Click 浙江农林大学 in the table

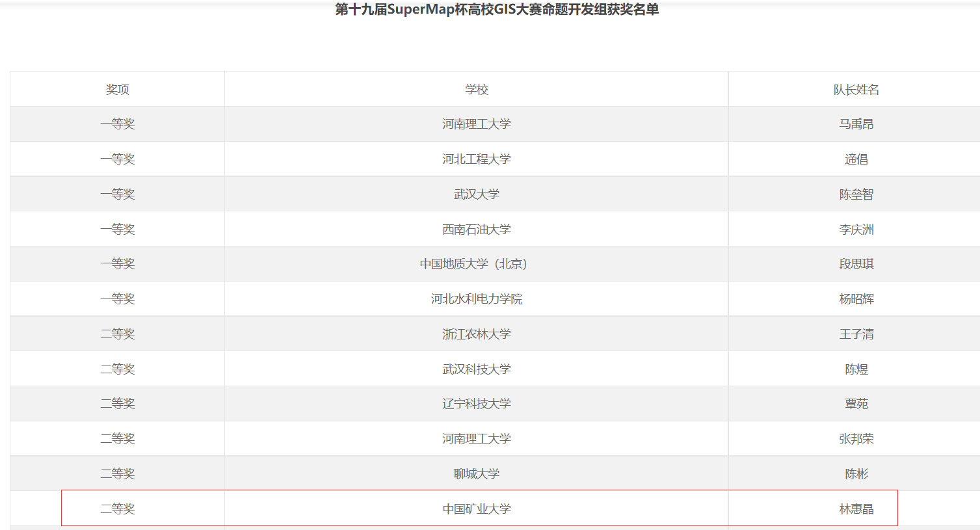pyautogui.click(x=476, y=334)
